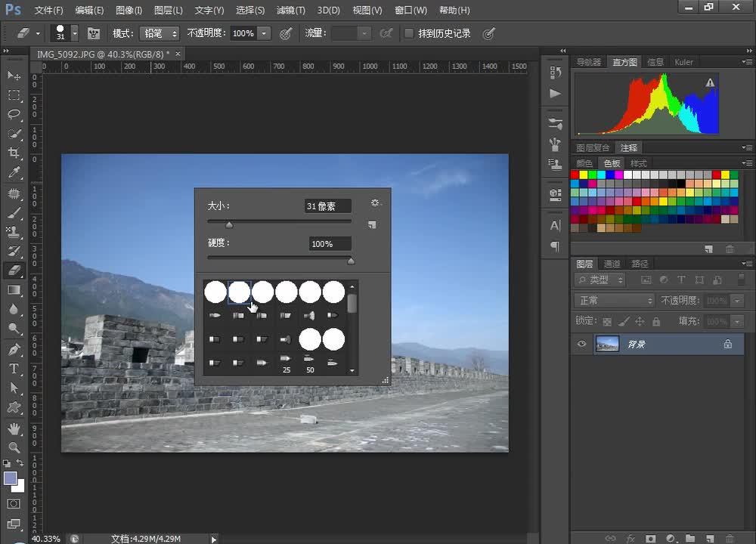Change screen mode button

click(14, 524)
